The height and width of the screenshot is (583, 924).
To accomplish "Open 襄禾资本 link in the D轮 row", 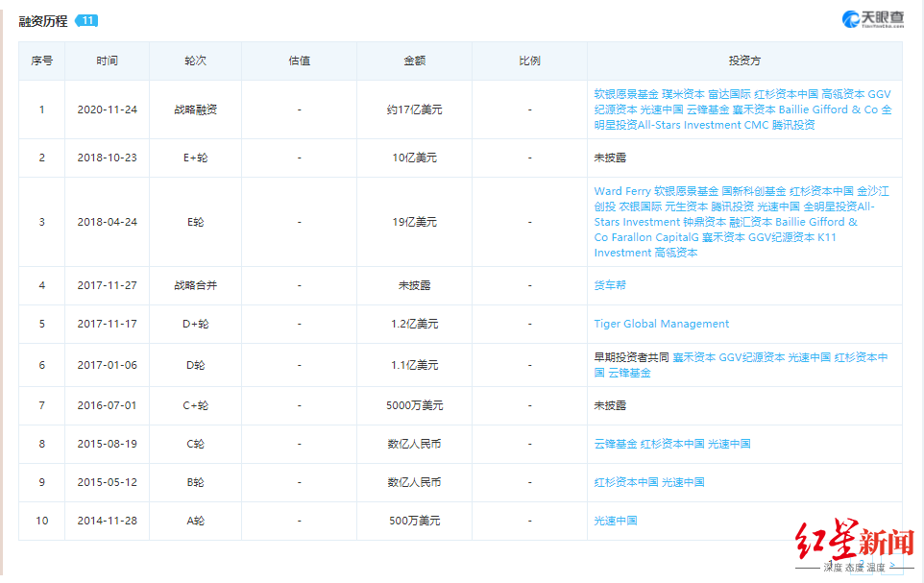I will 694,357.
